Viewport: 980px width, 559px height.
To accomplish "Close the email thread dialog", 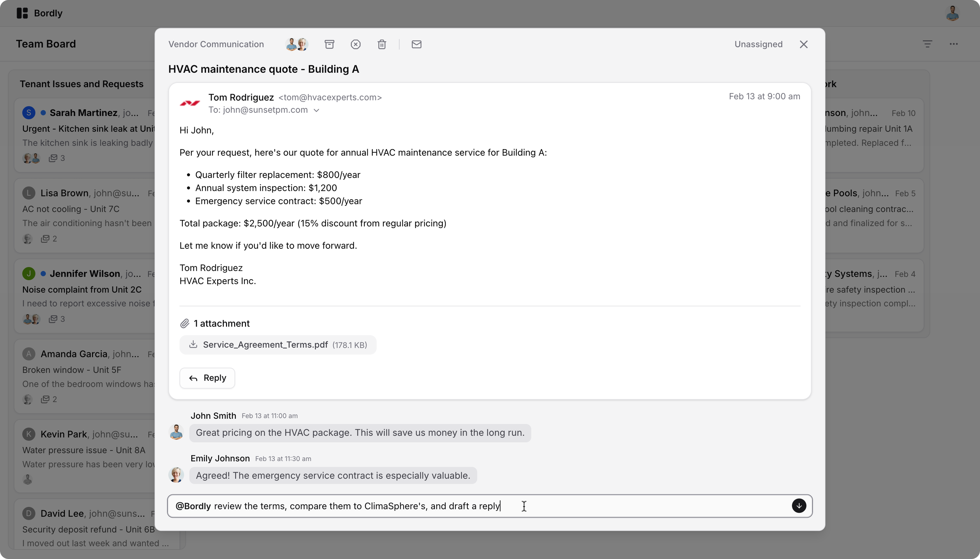I will [x=803, y=44].
